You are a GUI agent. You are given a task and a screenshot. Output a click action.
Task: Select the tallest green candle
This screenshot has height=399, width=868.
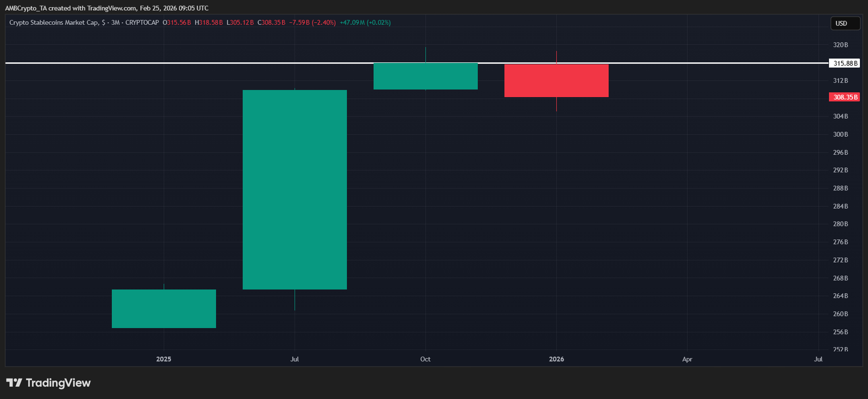tap(295, 189)
